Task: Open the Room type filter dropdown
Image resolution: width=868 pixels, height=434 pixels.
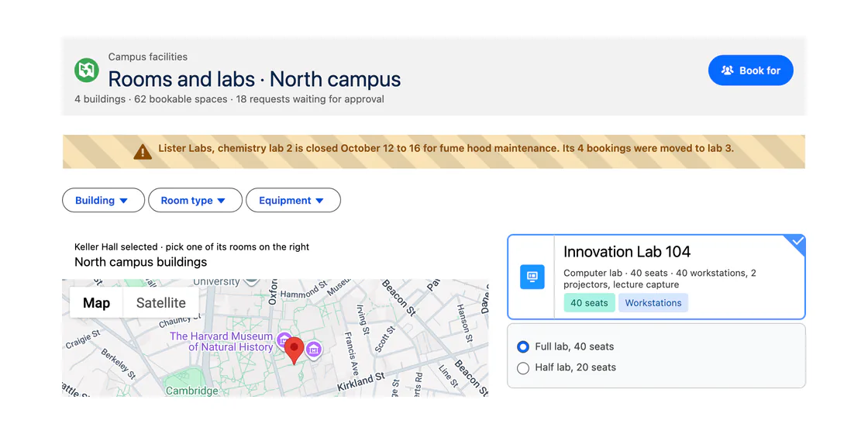Action: click(x=195, y=201)
